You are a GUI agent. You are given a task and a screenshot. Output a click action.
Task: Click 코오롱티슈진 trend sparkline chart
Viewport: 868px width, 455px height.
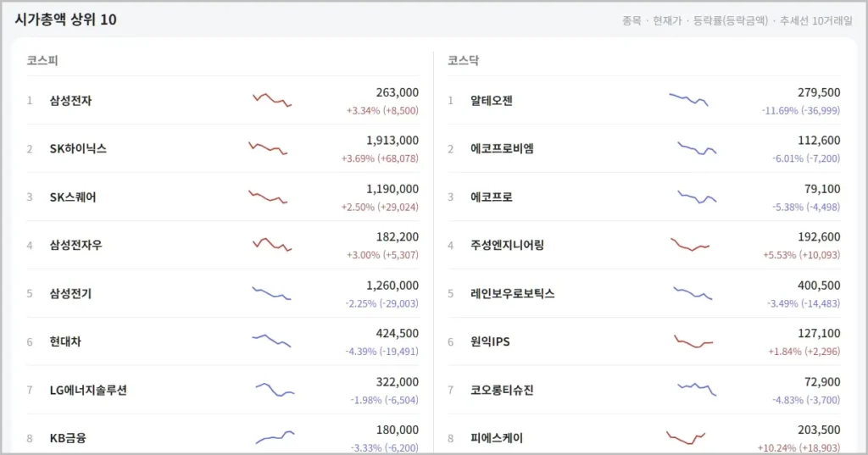pyautogui.click(x=697, y=389)
